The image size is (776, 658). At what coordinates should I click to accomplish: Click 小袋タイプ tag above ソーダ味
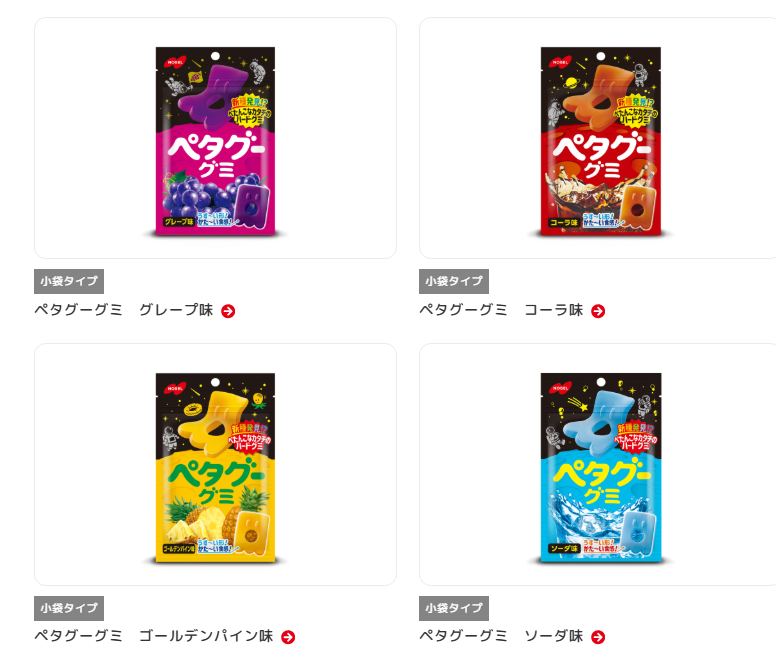454,609
